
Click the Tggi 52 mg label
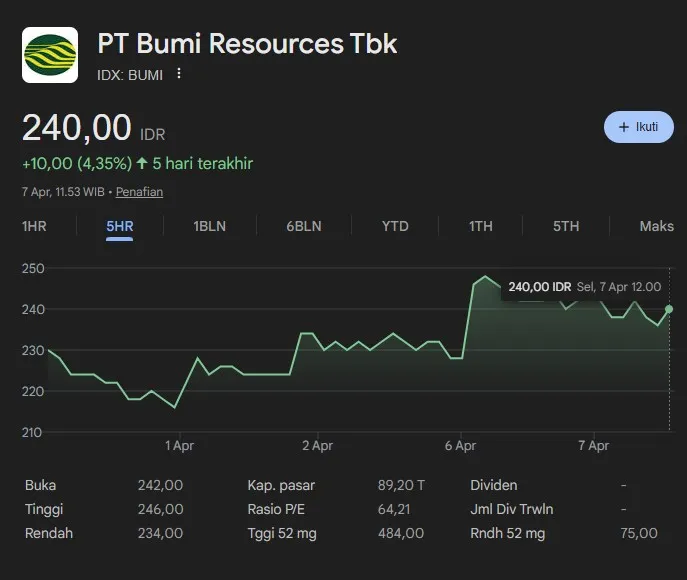click(282, 533)
